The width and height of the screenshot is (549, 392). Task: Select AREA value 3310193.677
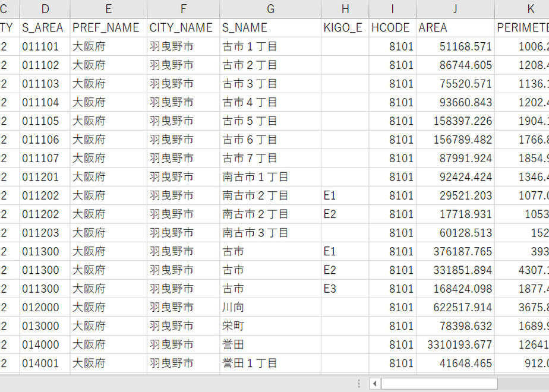point(455,344)
